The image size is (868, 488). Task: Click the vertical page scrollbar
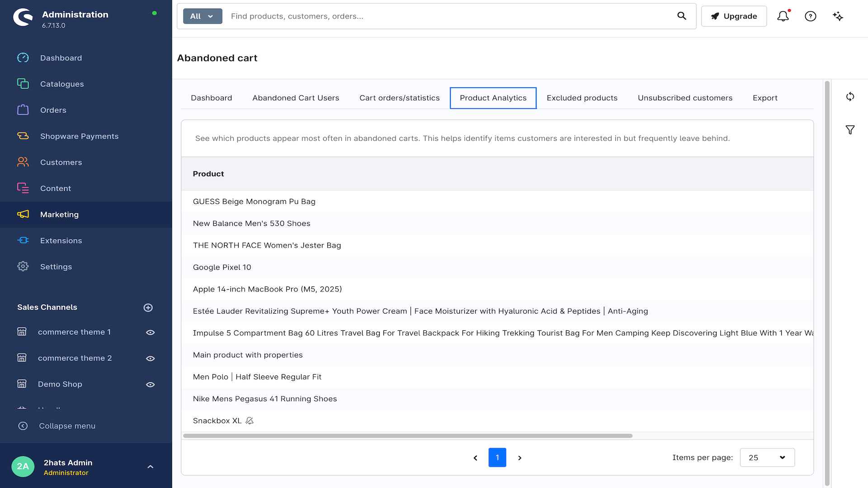(827, 283)
